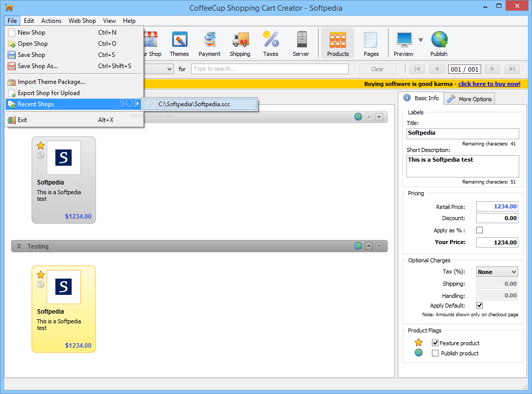Choose Export Shop for Upload
Viewport: 532px width, 394px height.
[74, 93]
